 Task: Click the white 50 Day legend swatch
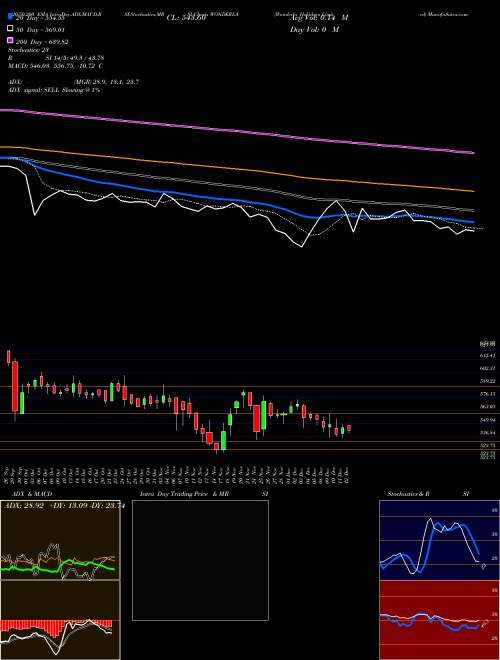pyautogui.click(x=10, y=29)
